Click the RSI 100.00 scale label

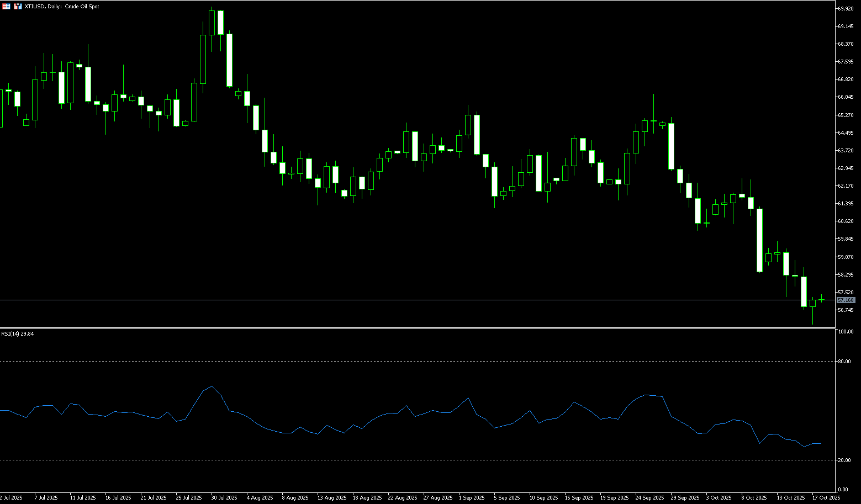846,332
